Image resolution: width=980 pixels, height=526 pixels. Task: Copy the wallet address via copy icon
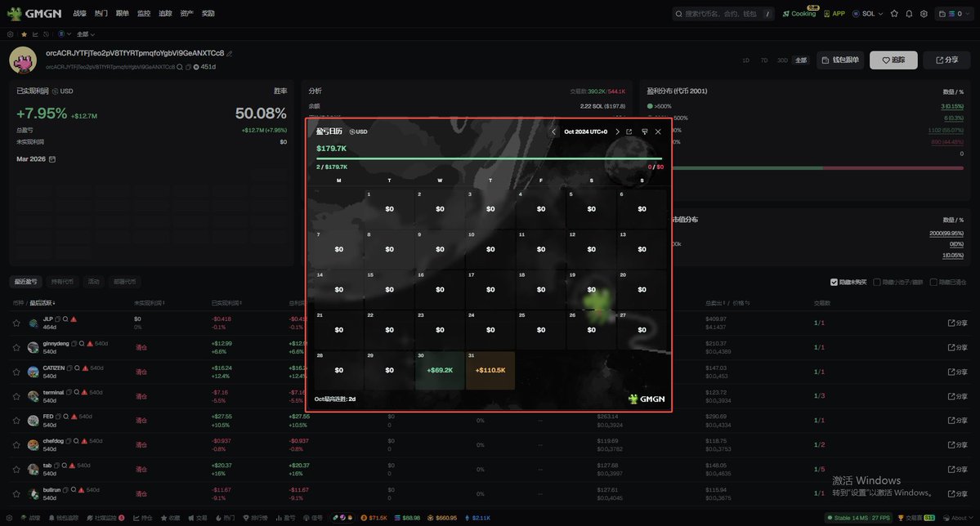(188, 67)
